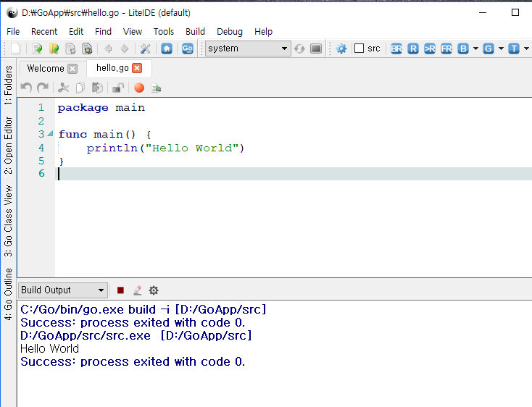The image size is (532, 407).
Task: Open the Folders side panel
Action: [8, 86]
